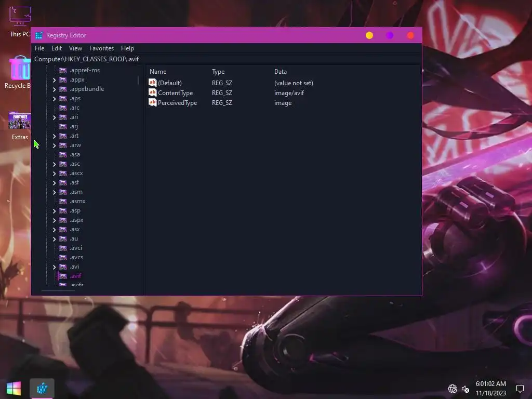
Task: Select the .arc key folder icon
Action: 63,108
